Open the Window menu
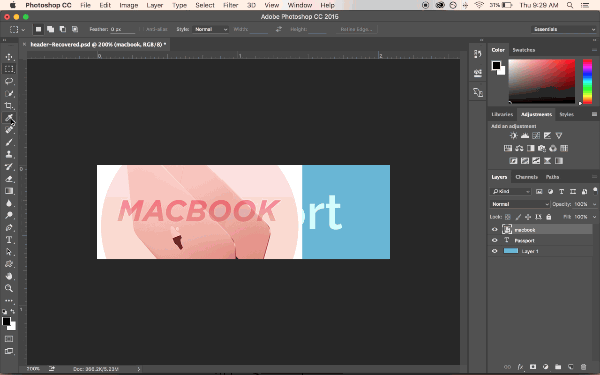Viewport: 600px width, 375px height. tap(300, 5)
